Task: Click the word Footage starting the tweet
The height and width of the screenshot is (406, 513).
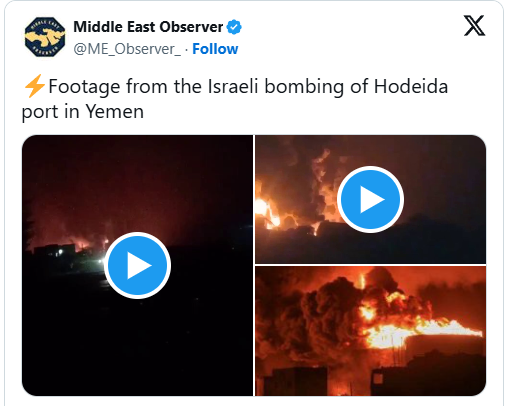Action: 84,87
